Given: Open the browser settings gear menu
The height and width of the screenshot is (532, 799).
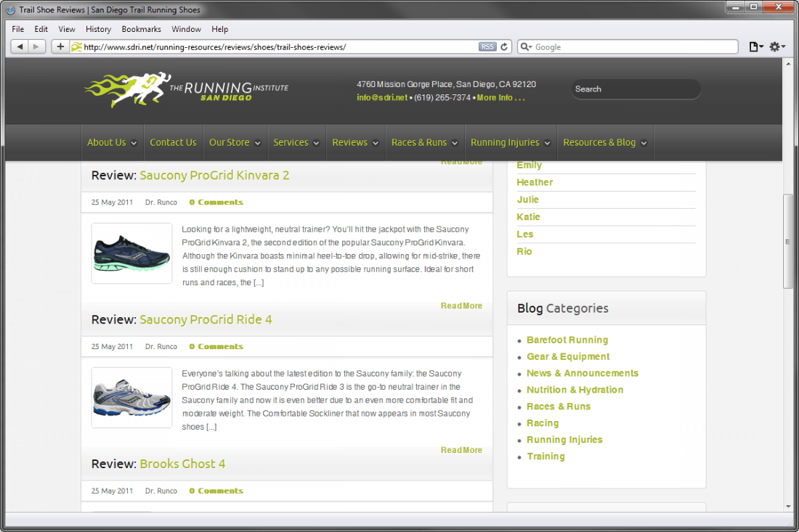Looking at the screenshot, I should coord(777,47).
